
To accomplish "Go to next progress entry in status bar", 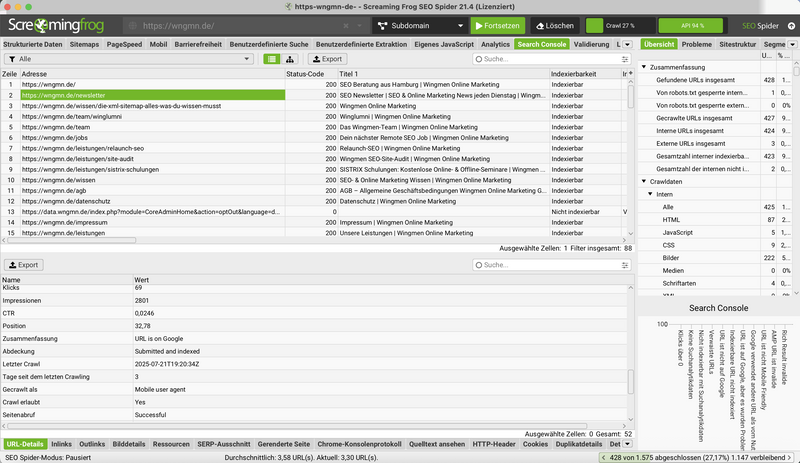I will click(x=790, y=457).
